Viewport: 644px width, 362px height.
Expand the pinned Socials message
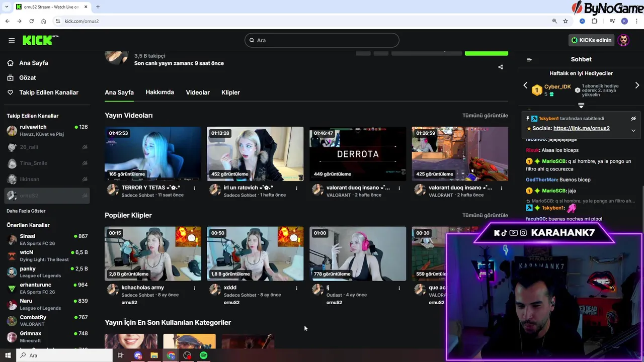coord(633,130)
